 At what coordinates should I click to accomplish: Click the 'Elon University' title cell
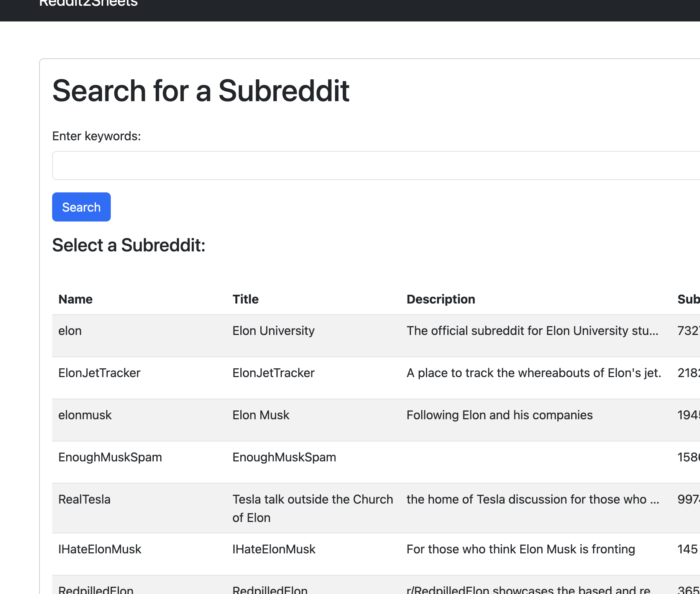(273, 331)
